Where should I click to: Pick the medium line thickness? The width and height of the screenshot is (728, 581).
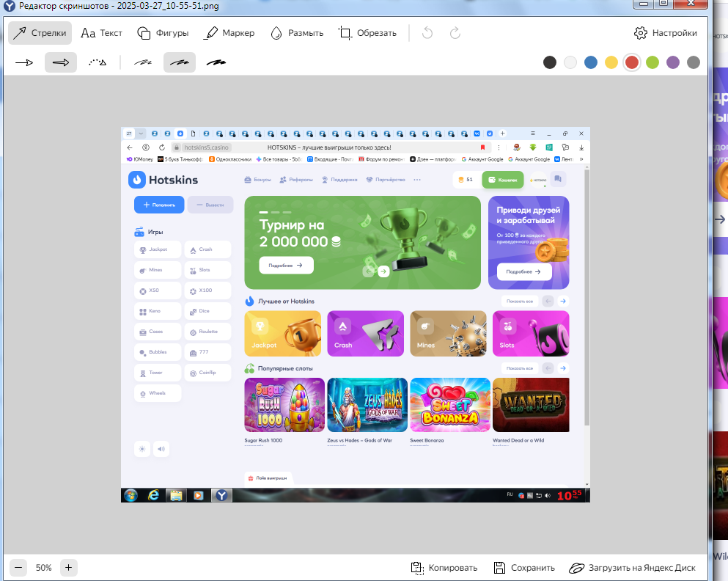pyautogui.click(x=180, y=62)
